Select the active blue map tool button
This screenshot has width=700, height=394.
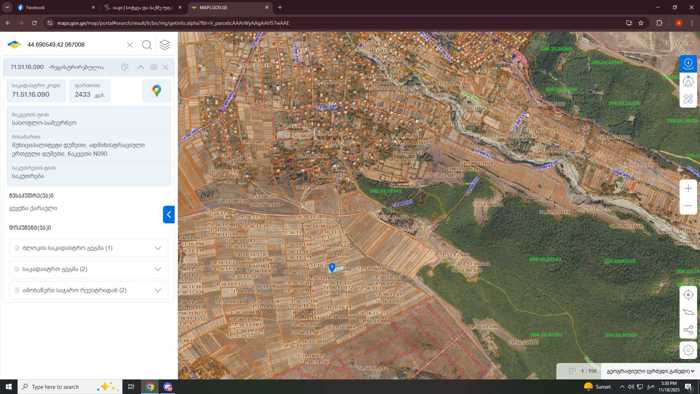pyautogui.click(x=688, y=63)
